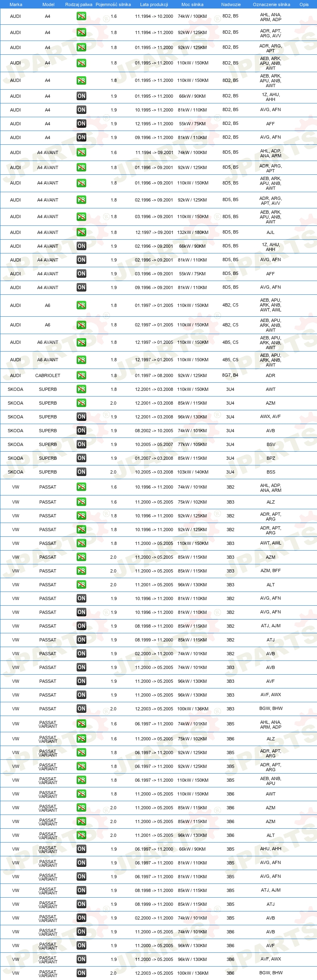Viewport: 317px width, 980px height.
Task: Select the CABRIOLET model cell
Action: (x=48, y=375)
